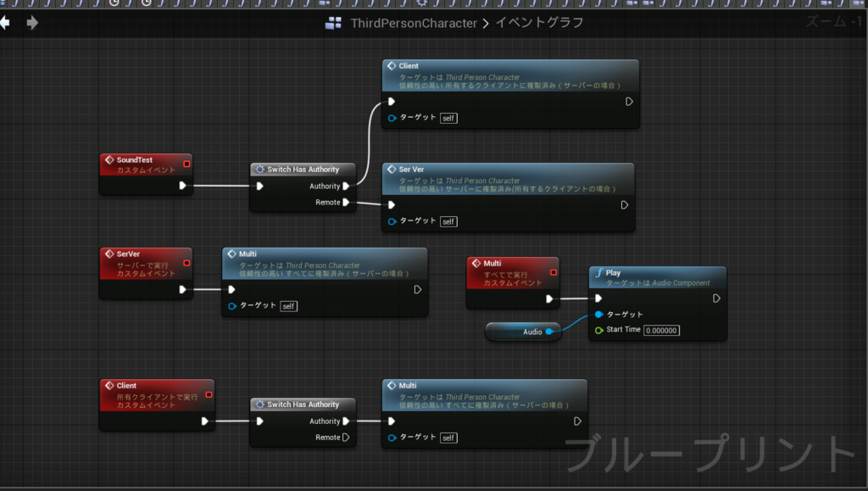This screenshot has height=491, width=868.
Task: Click the breadcrumb chevron after ThirdPersonCharacter
Action: pyautogui.click(x=486, y=24)
